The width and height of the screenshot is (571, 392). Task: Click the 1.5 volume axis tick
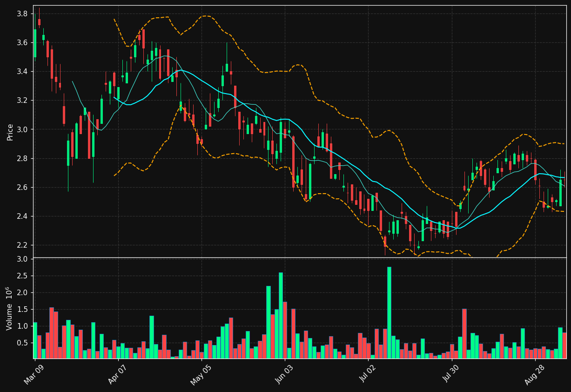pos(23,310)
